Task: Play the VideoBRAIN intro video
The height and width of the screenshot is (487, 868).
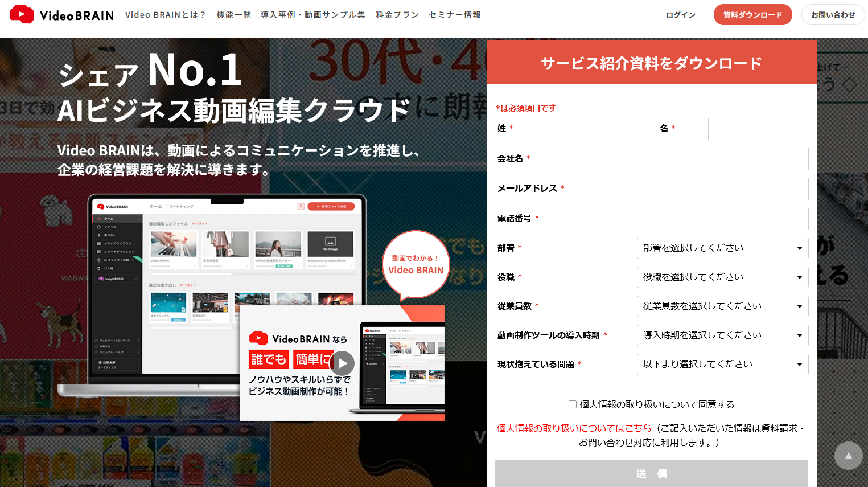Action: pyautogui.click(x=342, y=363)
